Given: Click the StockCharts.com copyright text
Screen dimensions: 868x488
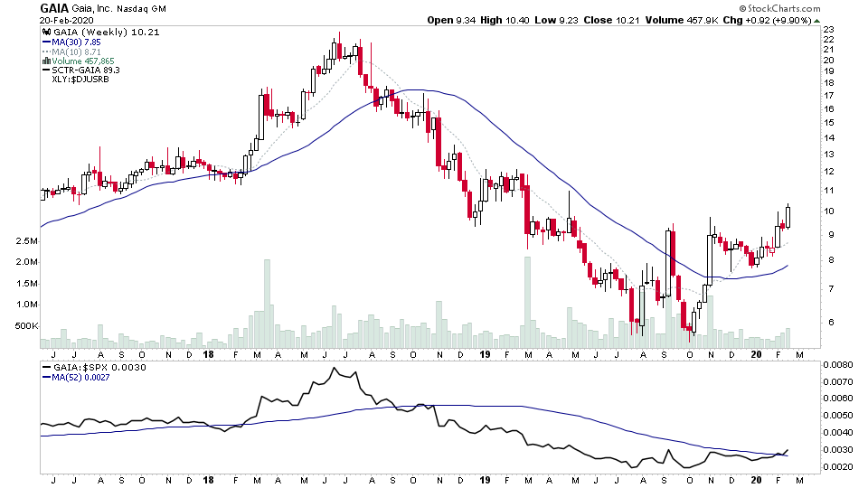Looking at the screenshot, I should 779,8.
